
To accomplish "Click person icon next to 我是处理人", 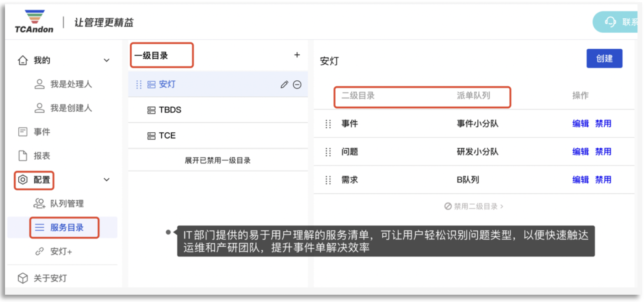I will 40,84.
